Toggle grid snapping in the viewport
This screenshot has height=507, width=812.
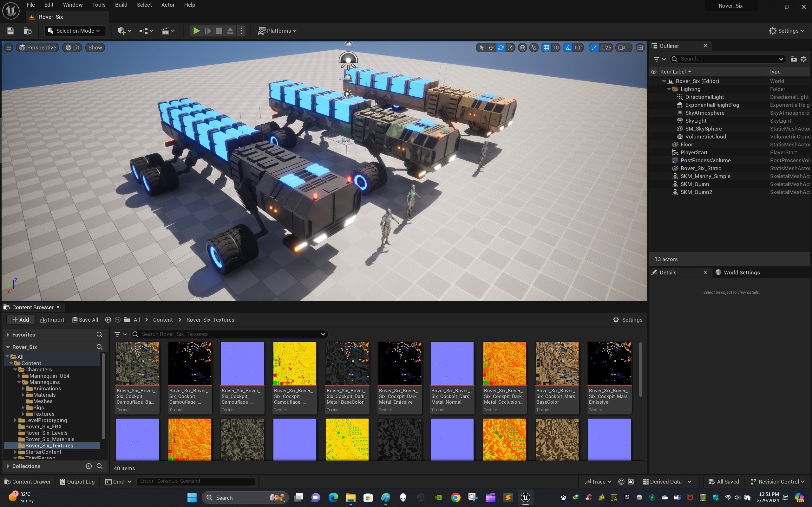(546, 48)
